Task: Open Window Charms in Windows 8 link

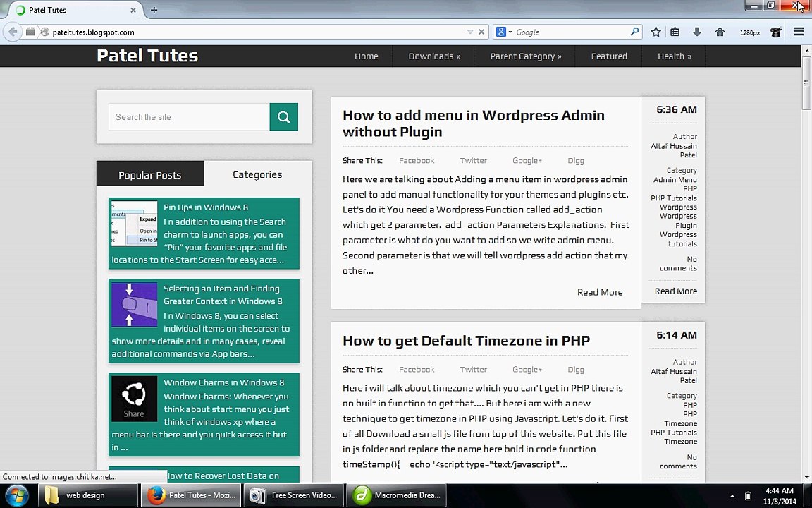Action: (x=223, y=382)
